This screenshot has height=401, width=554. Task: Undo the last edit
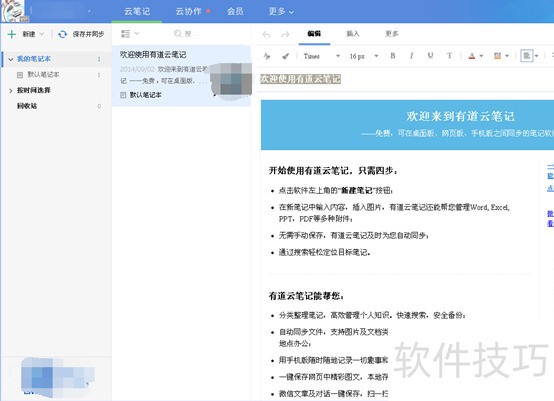click(x=266, y=34)
